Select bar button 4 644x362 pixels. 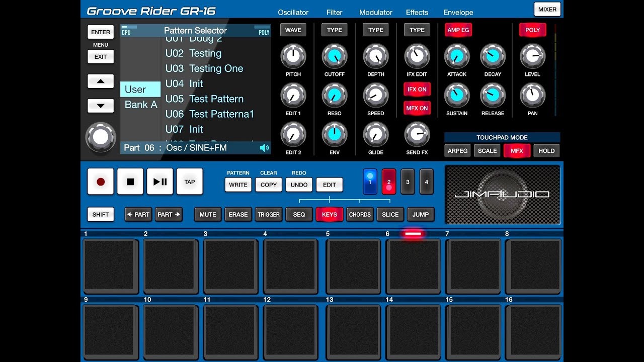click(426, 182)
